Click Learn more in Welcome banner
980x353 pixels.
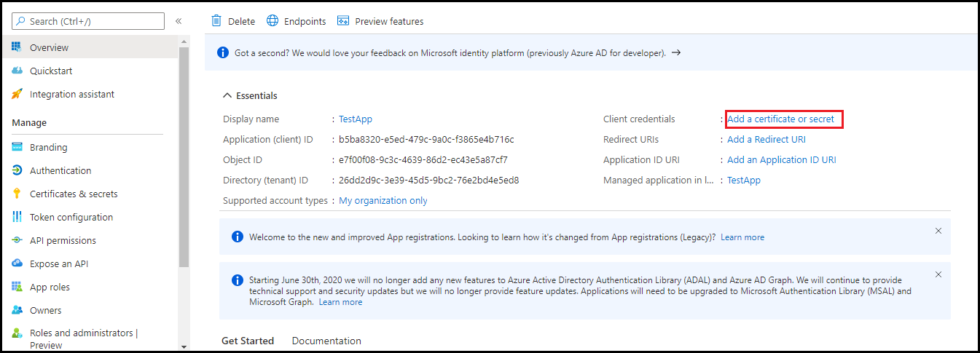coord(742,237)
